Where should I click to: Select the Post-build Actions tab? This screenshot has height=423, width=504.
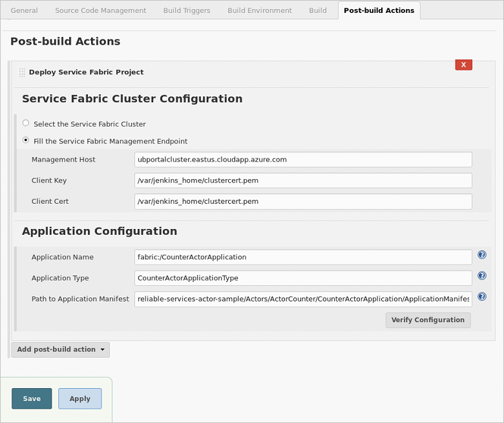coord(379,10)
